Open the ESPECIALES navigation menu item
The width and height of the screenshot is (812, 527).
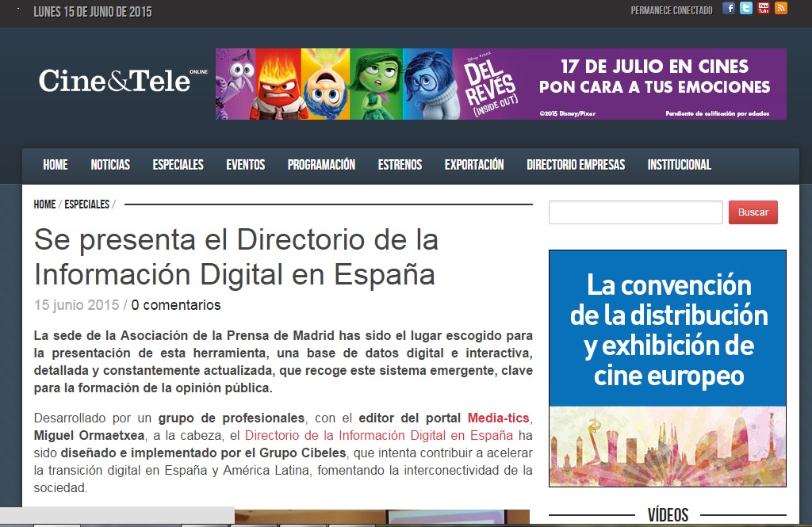click(178, 165)
